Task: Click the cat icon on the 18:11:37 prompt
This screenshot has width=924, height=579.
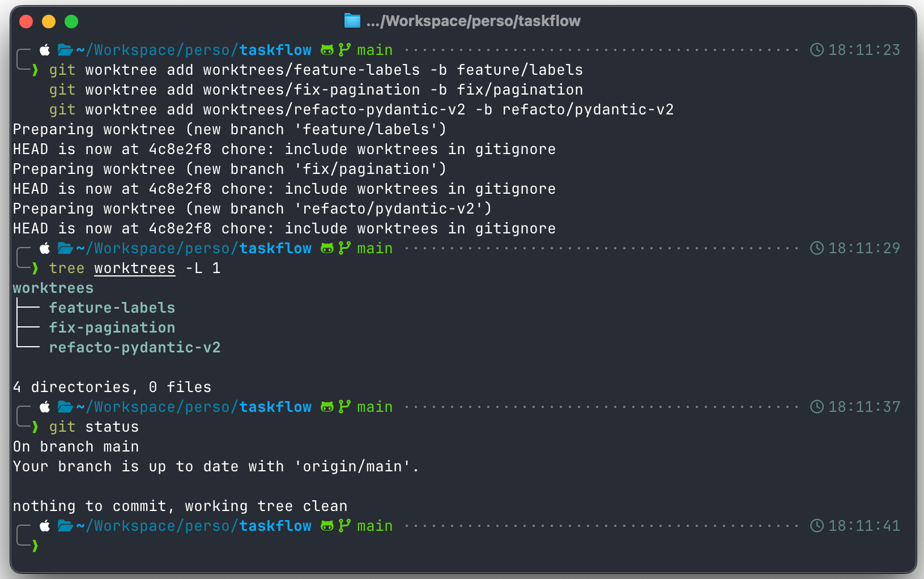Action: tap(327, 407)
